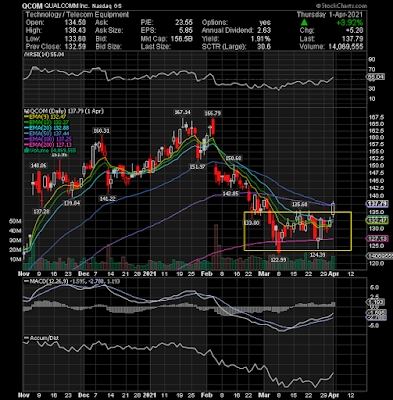Viewport: 393px width, 400px height.
Task: Select the Thursday 1-Apr-2021 date
Action: 330,15
